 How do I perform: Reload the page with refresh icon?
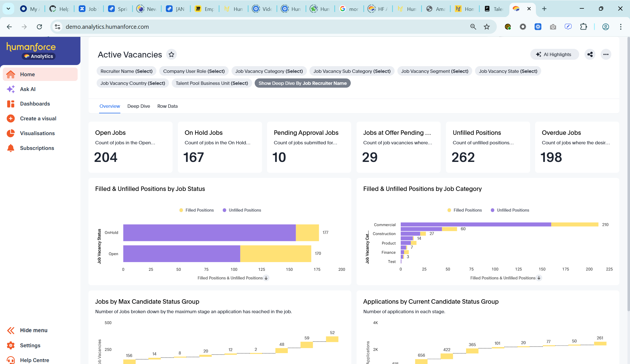(39, 27)
